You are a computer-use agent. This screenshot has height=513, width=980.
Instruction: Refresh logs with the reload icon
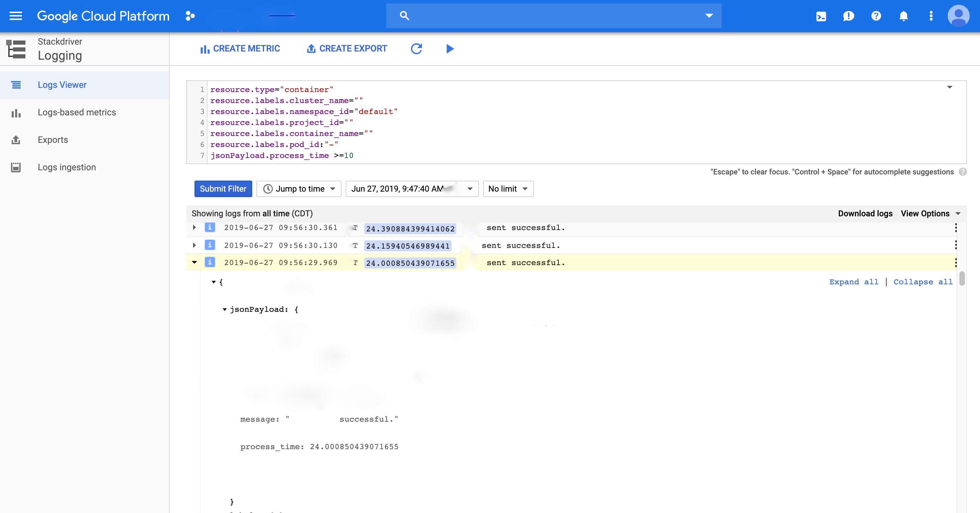pos(416,49)
